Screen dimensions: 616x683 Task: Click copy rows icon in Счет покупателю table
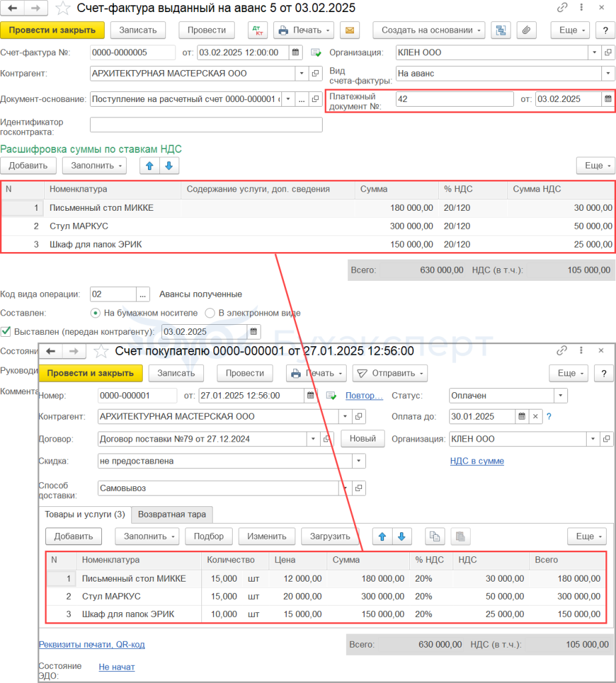click(x=435, y=536)
